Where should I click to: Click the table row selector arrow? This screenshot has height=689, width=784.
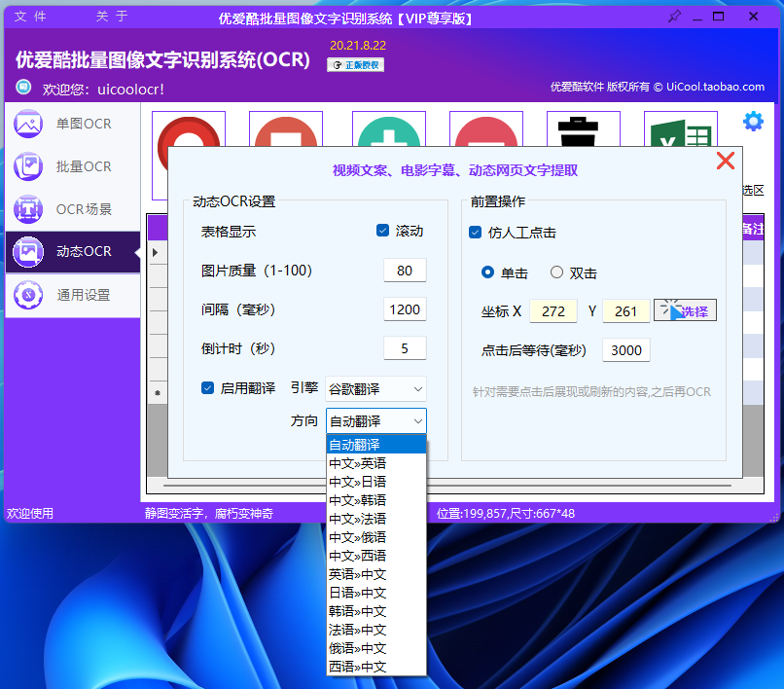click(x=156, y=253)
